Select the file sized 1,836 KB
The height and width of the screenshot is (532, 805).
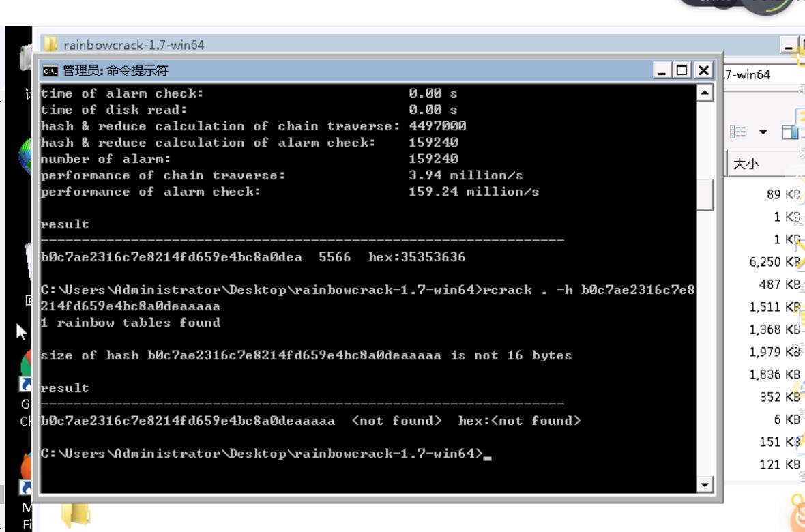tap(774, 374)
